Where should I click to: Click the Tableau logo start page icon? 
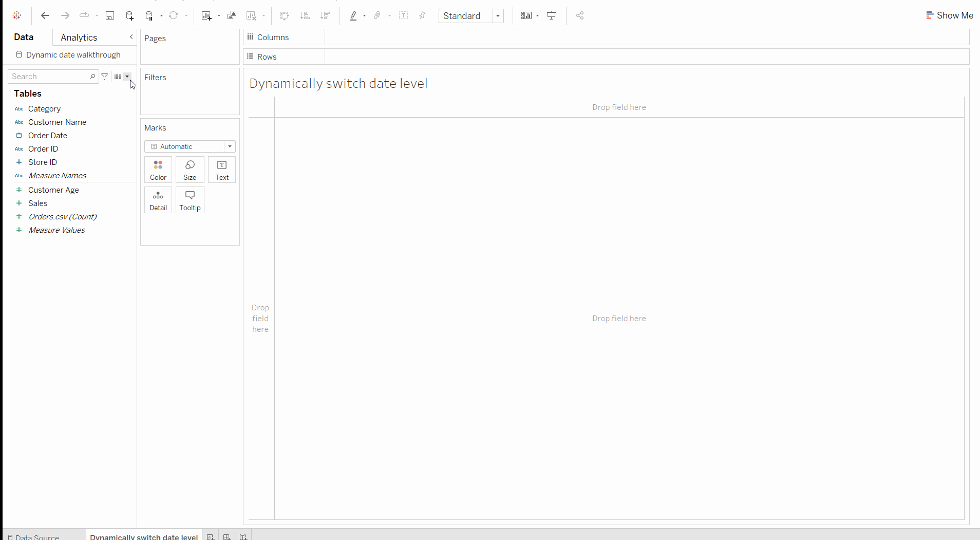click(x=17, y=15)
